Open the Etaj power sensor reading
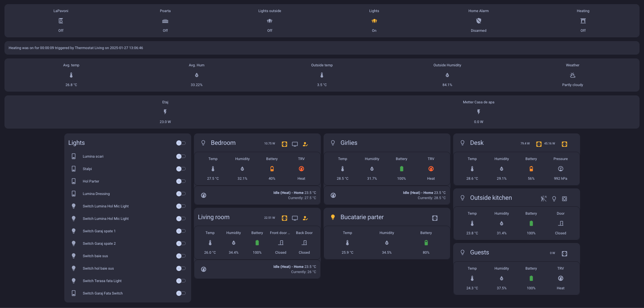This screenshot has height=308, width=644. [x=165, y=112]
